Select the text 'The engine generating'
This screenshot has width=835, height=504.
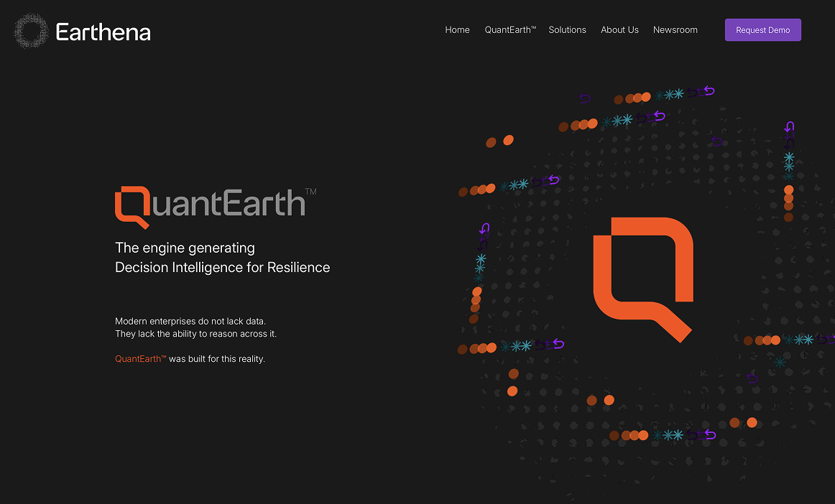click(185, 248)
